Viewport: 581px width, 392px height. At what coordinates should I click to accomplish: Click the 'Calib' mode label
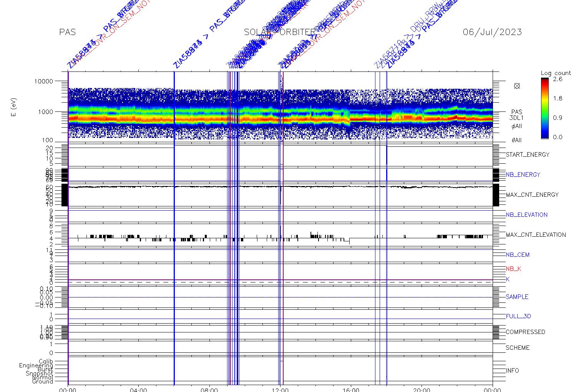tap(46, 362)
